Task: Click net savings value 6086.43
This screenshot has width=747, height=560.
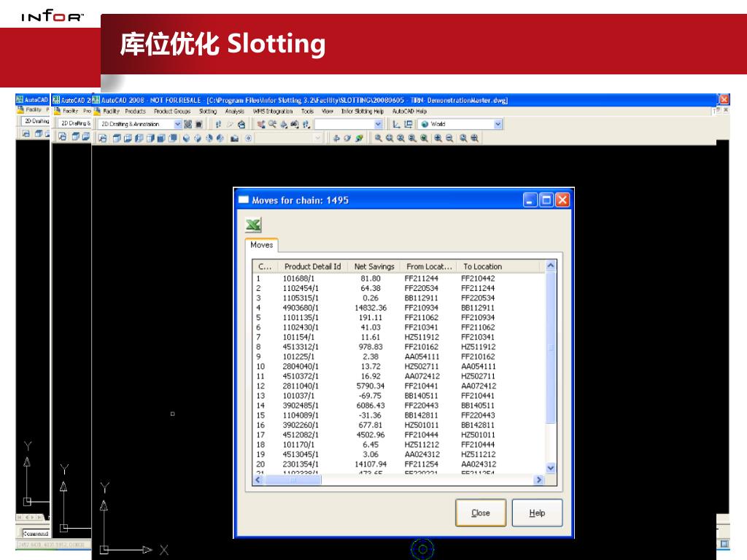Action: click(371, 405)
